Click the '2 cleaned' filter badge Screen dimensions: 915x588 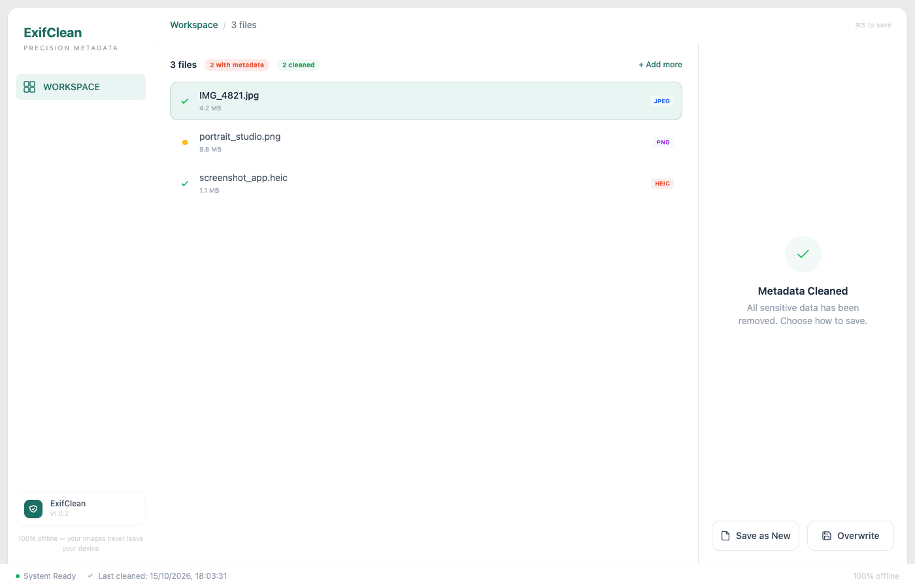pyautogui.click(x=298, y=65)
